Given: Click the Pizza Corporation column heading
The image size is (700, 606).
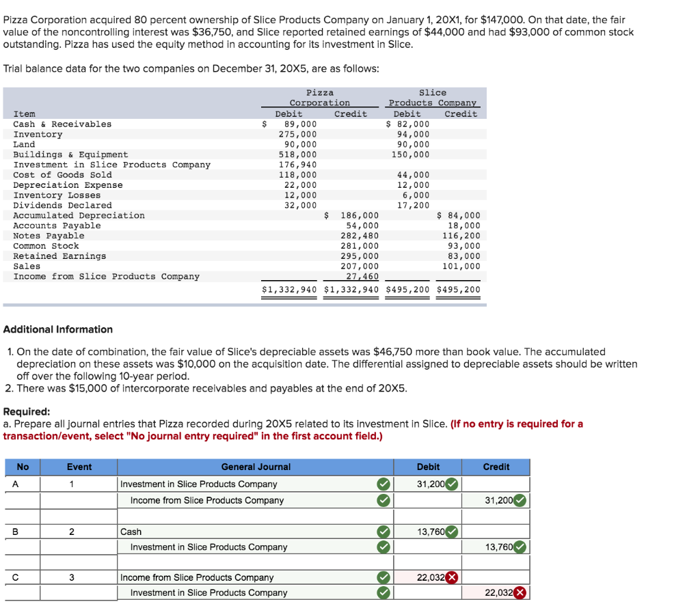Looking at the screenshot, I should (x=320, y=98).
